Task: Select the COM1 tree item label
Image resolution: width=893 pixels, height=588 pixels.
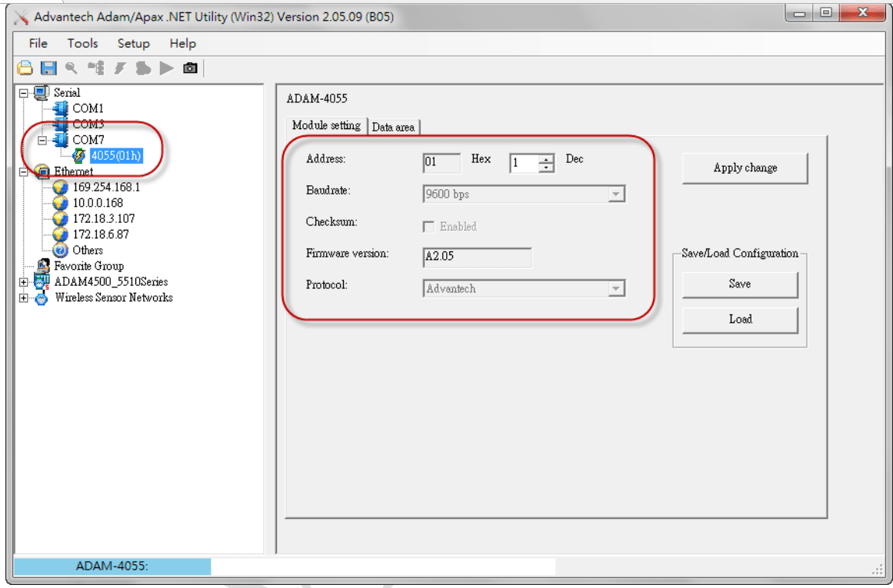Action: coord(88,108)
